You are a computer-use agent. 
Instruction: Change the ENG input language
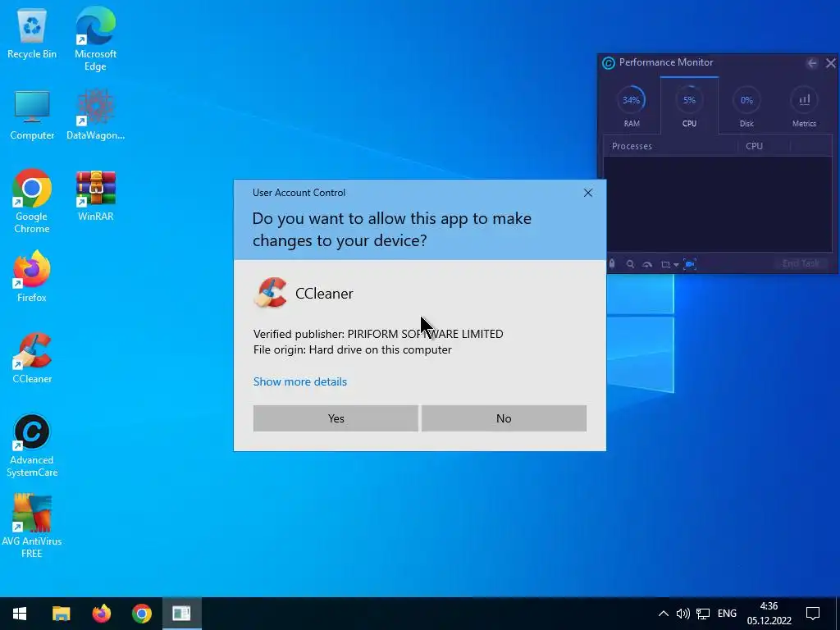727,614
